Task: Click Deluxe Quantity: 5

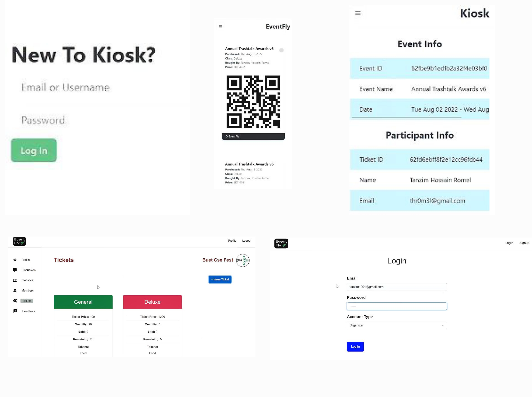Action: coord(153,324)
